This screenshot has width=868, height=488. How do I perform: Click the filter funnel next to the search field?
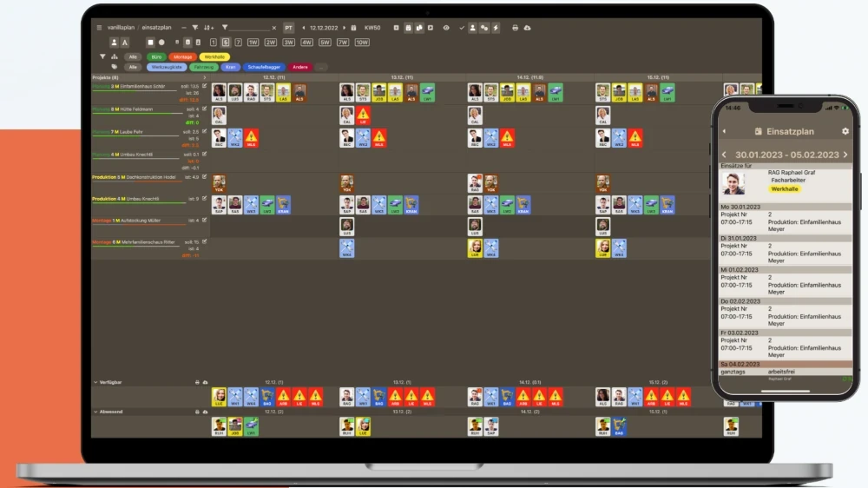(x=225, y=27)
